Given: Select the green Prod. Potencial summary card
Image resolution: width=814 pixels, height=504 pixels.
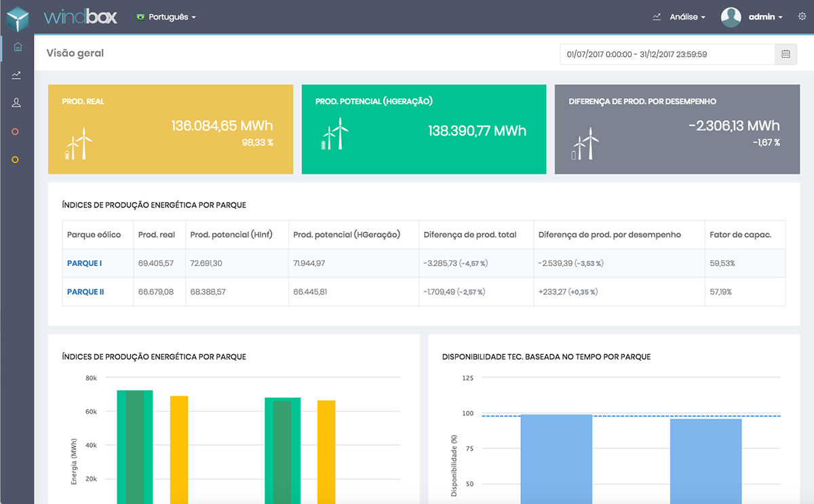Looking at the screenshot, I should [423, 129].
